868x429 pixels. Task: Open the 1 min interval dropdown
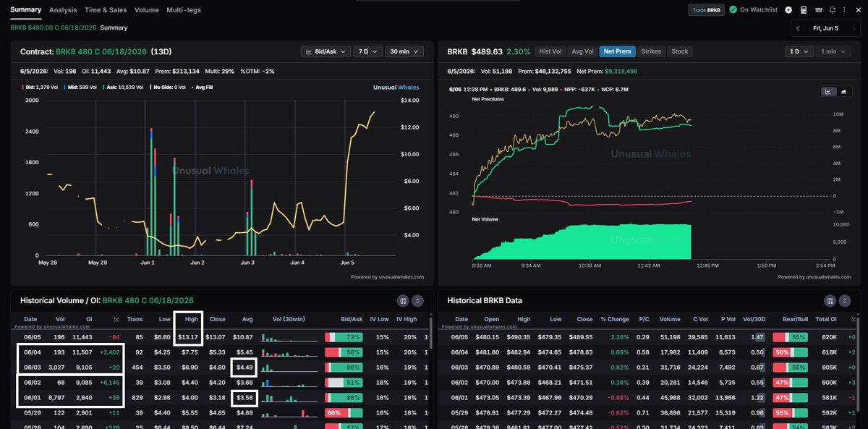[833, 52]
